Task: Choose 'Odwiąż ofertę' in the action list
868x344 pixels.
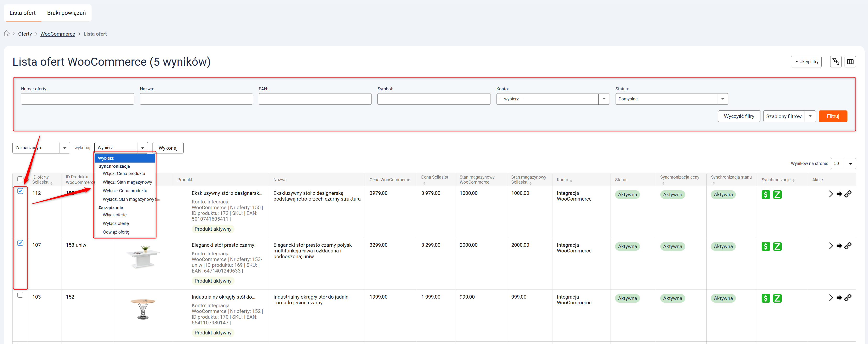Action: [x=116, y=232]
